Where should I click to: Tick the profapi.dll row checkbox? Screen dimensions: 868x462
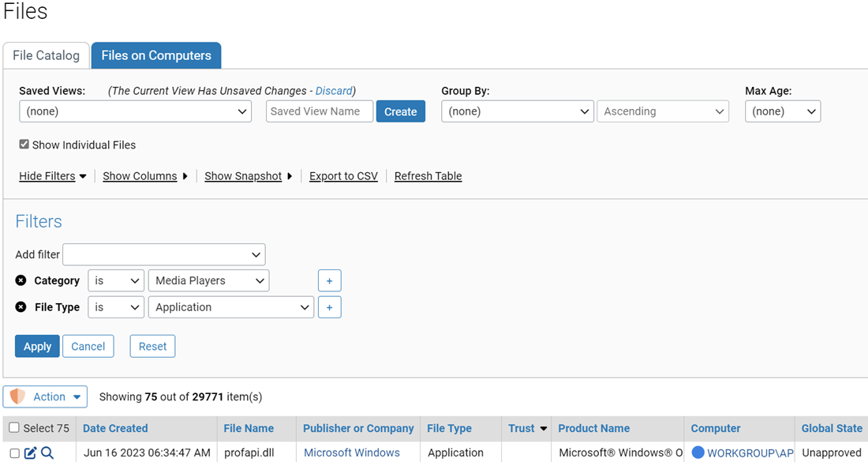14,453
